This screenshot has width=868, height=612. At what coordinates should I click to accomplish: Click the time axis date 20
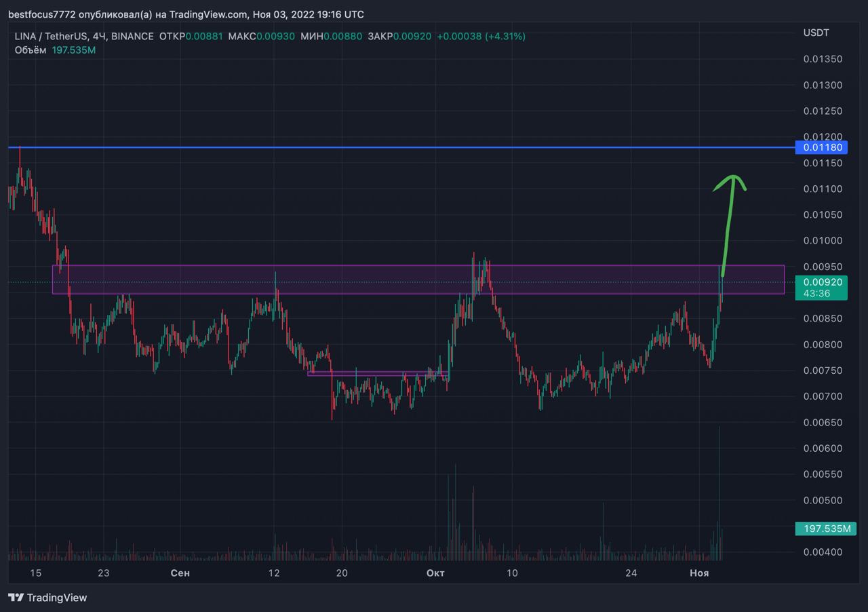coord(342,573)
